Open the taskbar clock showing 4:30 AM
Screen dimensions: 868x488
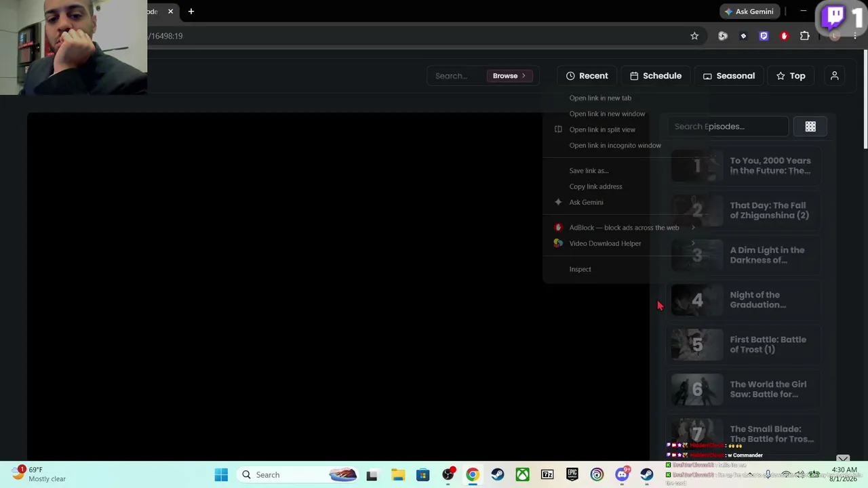coord(844,474)
